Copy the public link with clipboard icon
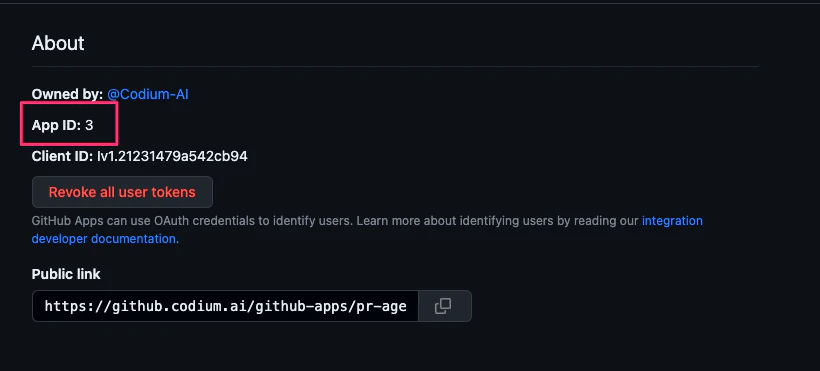Viewport: 820px width, 371px height. (x=445, y=306)
